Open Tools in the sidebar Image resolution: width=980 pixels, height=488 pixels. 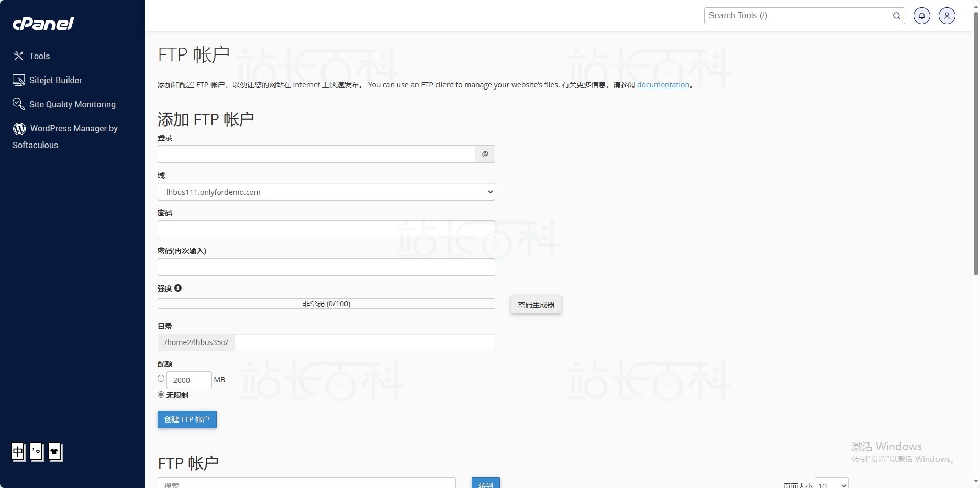click(x=39, y=56)
